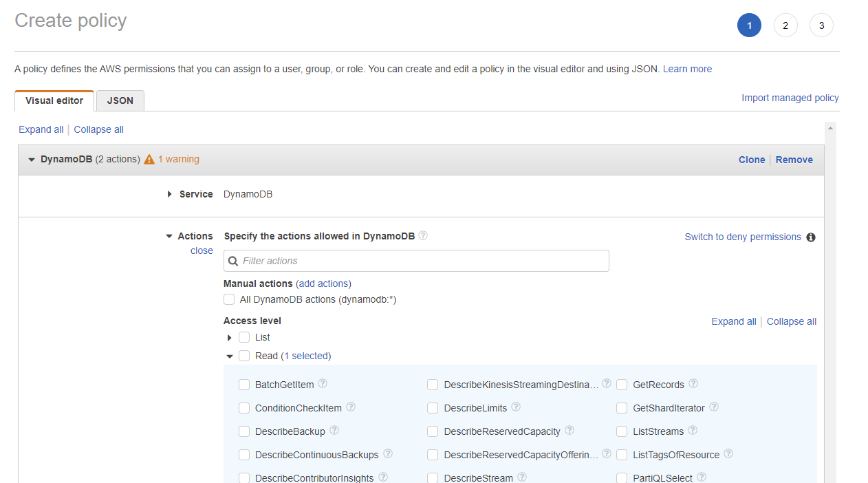Click the magnifier icon in Filter actions box
Viewport: 868px width, 483px height.
[x=233, y=261]
